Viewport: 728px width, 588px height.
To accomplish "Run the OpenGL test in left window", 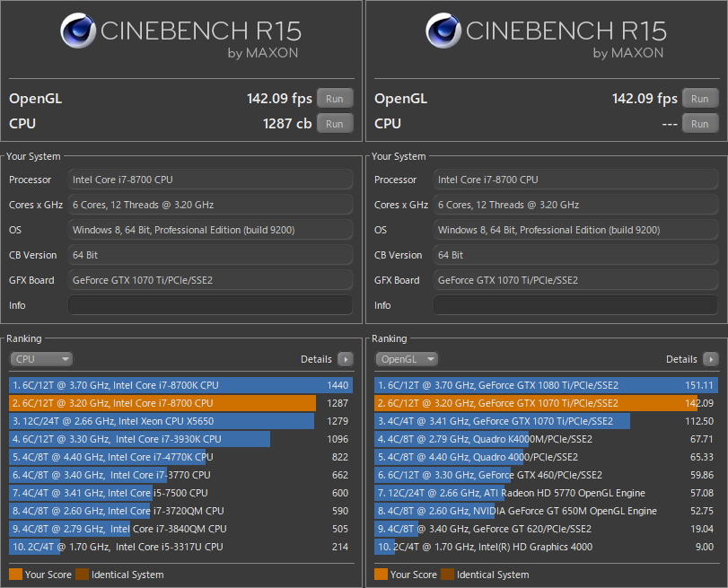I will click(335, 99).
